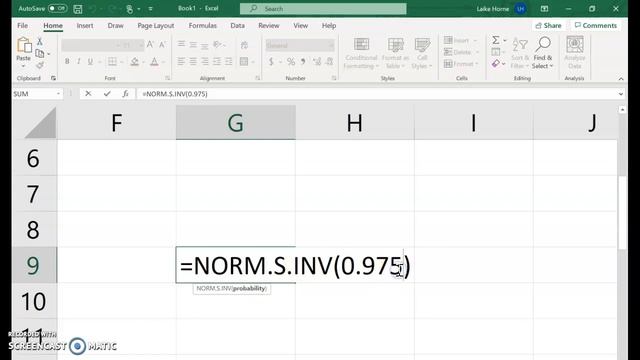640x360 pixels.
Task: Open Conditional Formatting menu
Action: click(x=361, y=53)
